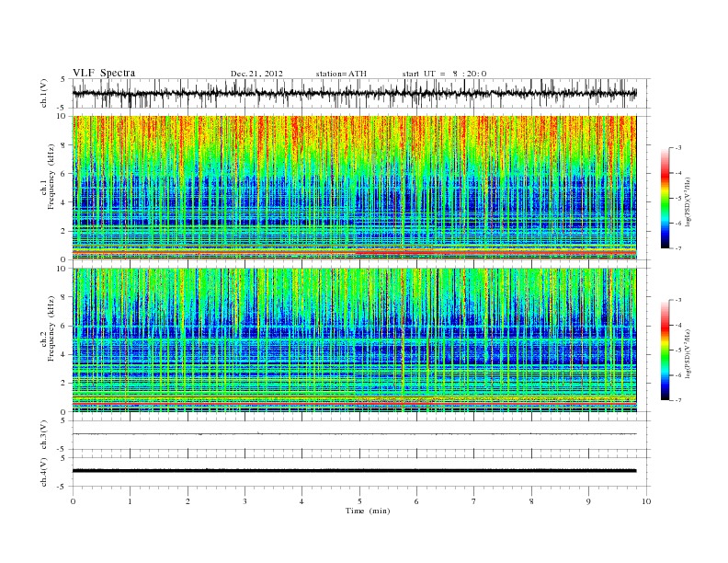This screenshot has width=728, height=563.
Task: Click the "4" kHz tick on ch.2 frequency axis
Action: [x=64, y=354]
